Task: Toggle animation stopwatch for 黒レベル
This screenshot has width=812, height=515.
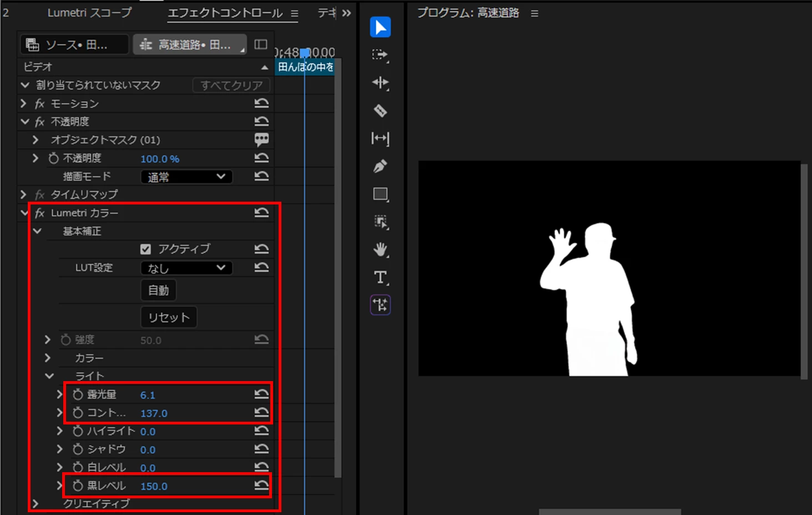Action: pos(78,486)
